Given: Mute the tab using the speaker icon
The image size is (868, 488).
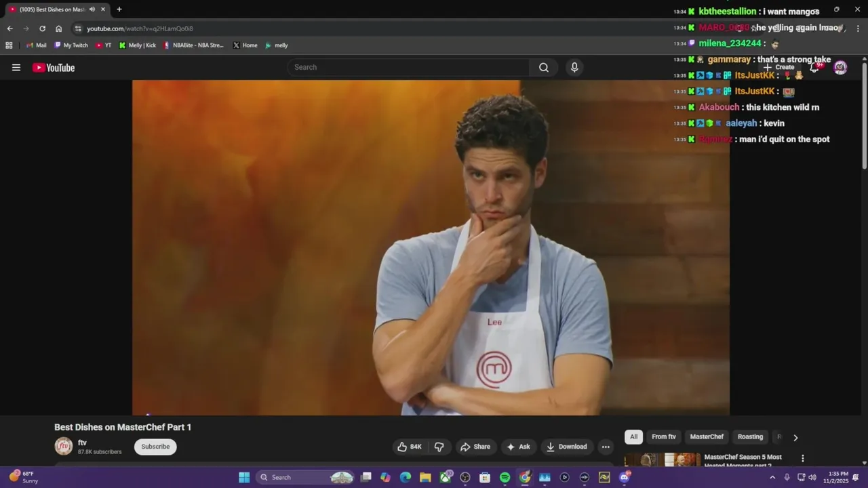Looking at the screenshot, I should 92,9.
